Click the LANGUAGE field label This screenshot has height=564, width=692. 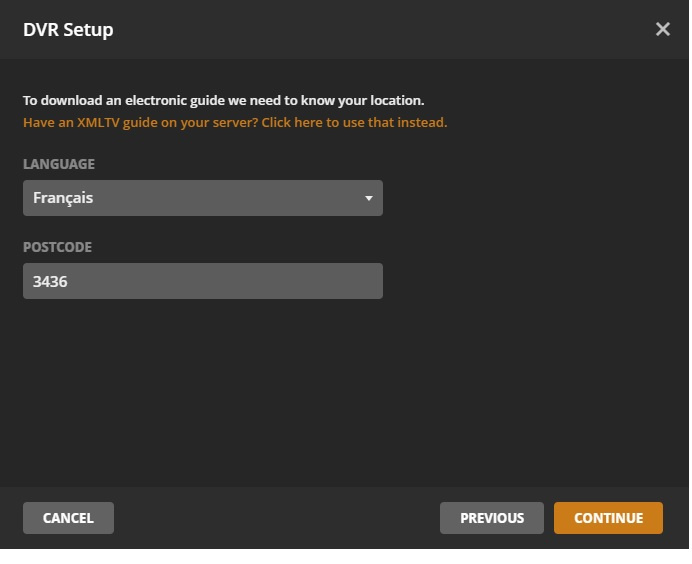coord(59,164)
